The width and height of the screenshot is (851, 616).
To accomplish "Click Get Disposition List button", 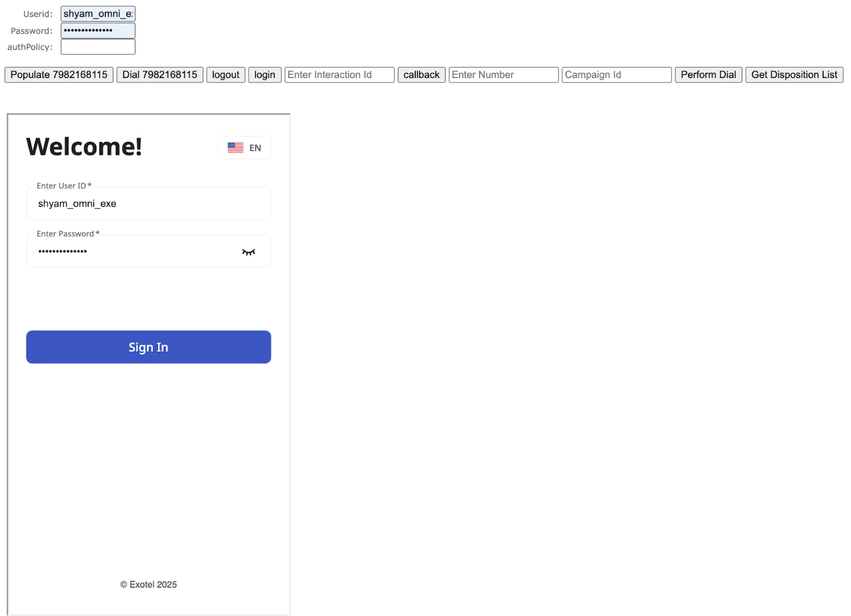I will [x=794, y=75].
